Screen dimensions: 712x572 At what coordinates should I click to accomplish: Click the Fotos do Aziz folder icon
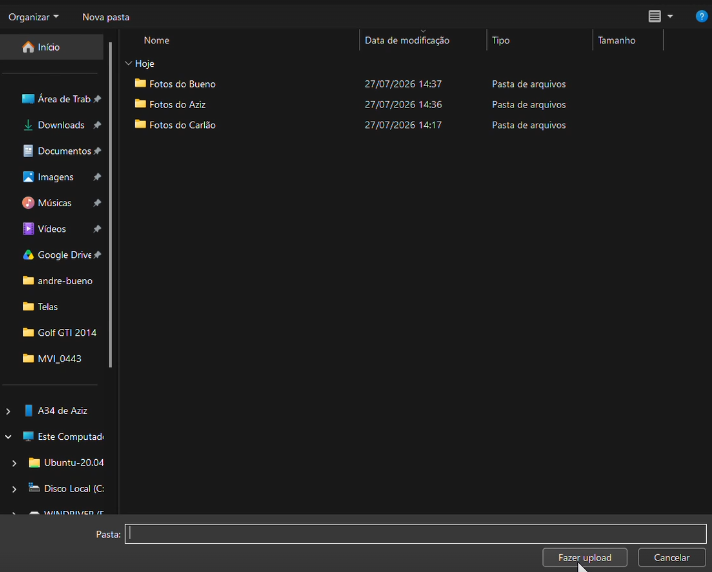pyautogui.click(x=140, y=104)
